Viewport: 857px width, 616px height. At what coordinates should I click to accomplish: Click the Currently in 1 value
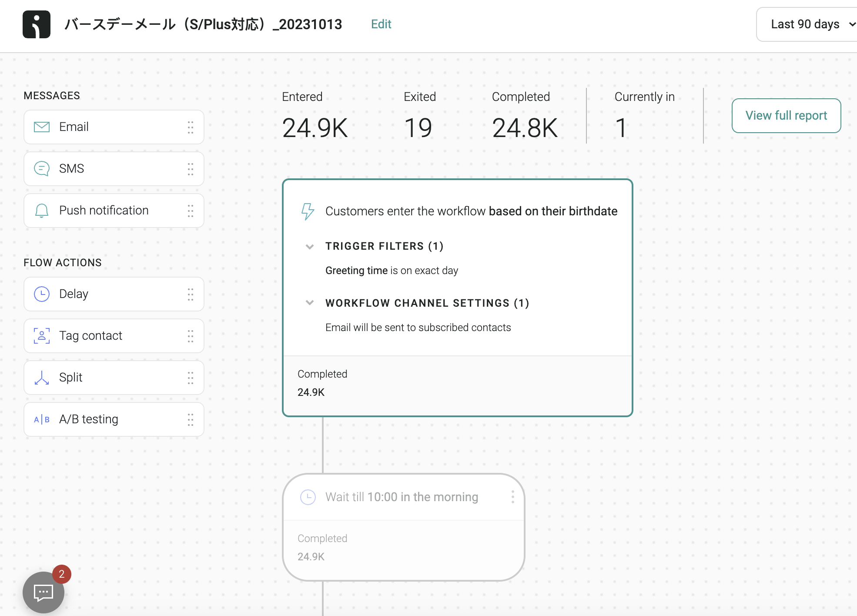tap(621, 128)
